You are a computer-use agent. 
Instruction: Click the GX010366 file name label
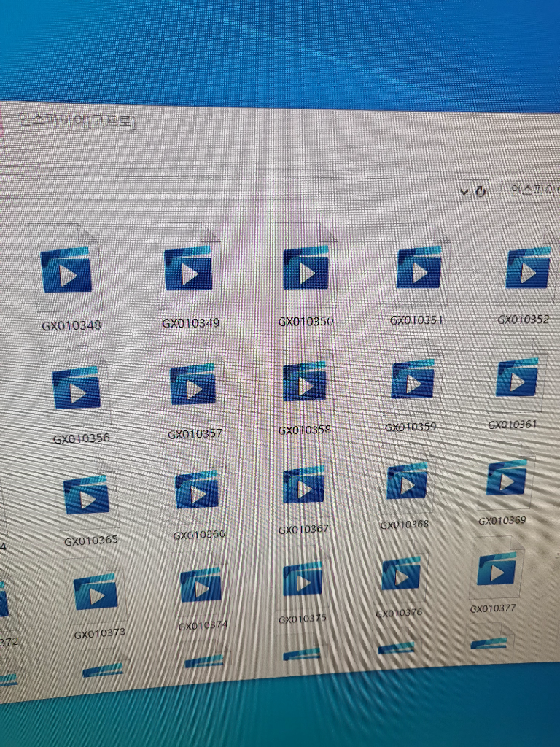point(199,535)
